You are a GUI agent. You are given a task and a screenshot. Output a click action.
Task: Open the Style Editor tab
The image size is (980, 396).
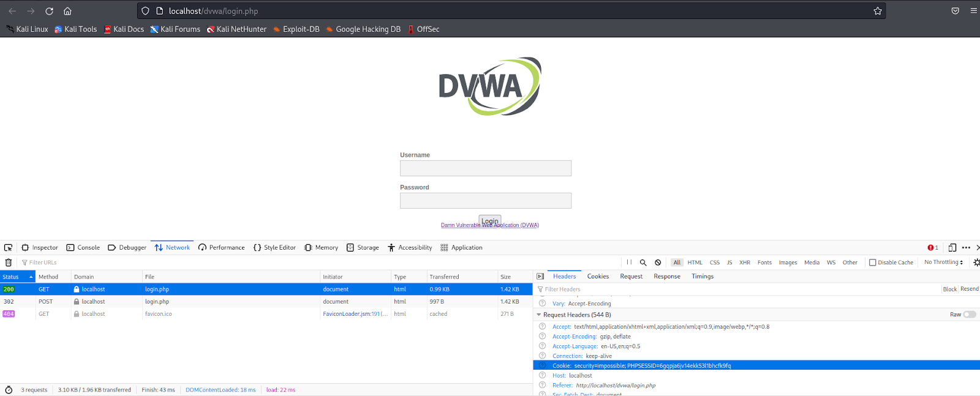274,248
